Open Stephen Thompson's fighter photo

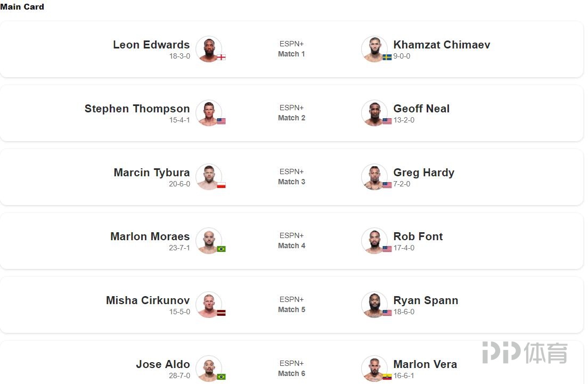209,113
